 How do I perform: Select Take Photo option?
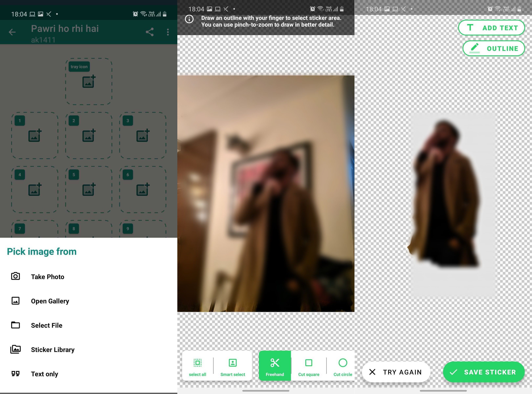(x=48, y=276)
